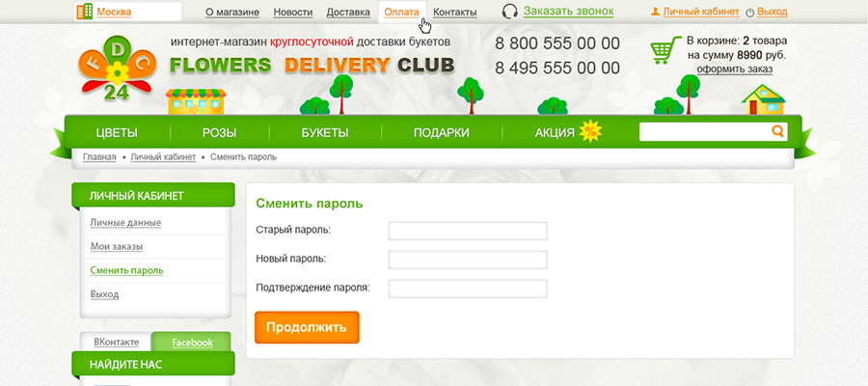Focus the Старый пароль field

[468, 231]
